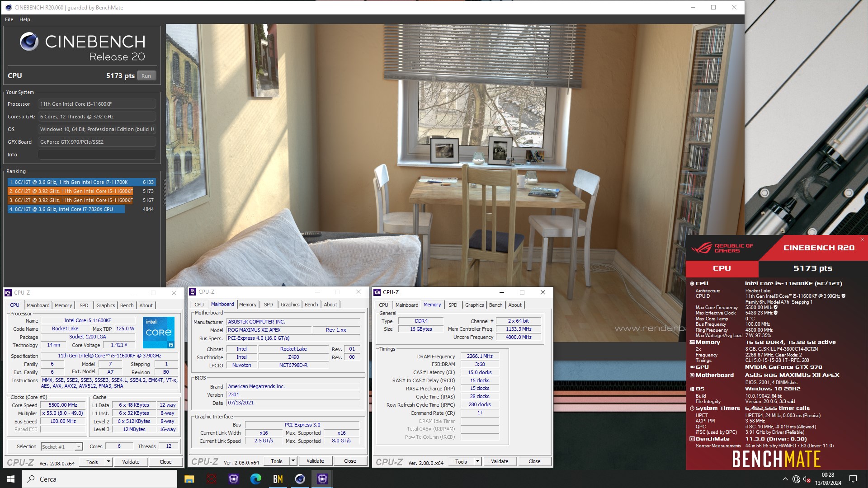Open the CPU tab in the CPU-Z Memory window
868x488 pixels.
[384, 305]
